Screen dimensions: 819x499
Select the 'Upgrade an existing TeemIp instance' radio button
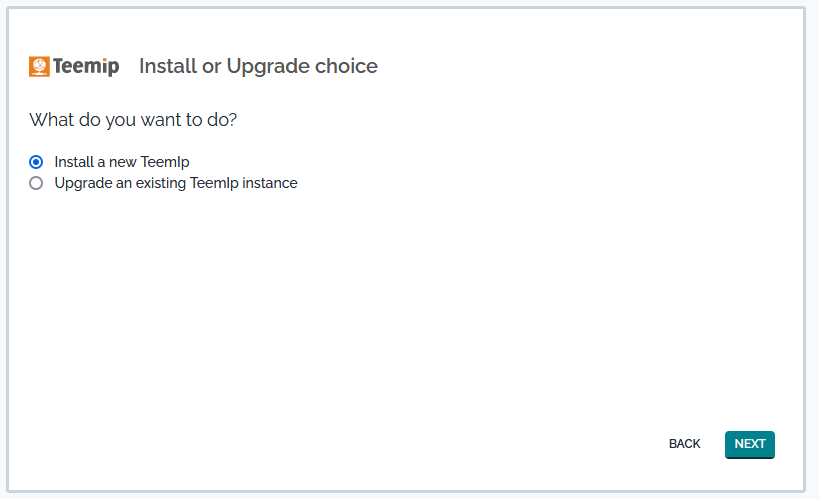37,183
